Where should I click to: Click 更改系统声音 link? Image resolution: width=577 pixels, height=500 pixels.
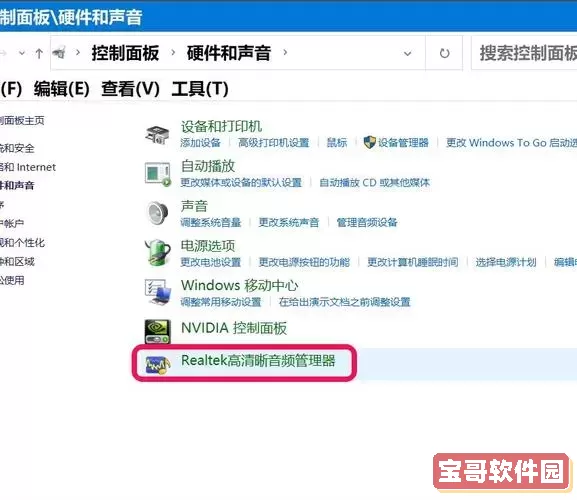(x=288, y=222)
